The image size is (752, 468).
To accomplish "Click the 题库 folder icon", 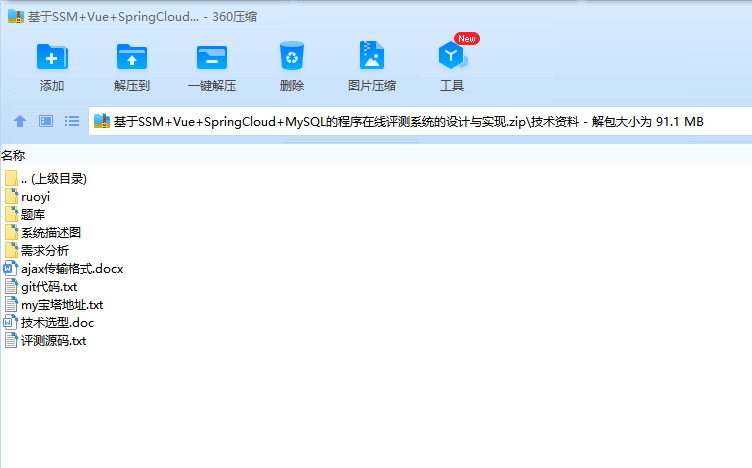I will [12, 214].
